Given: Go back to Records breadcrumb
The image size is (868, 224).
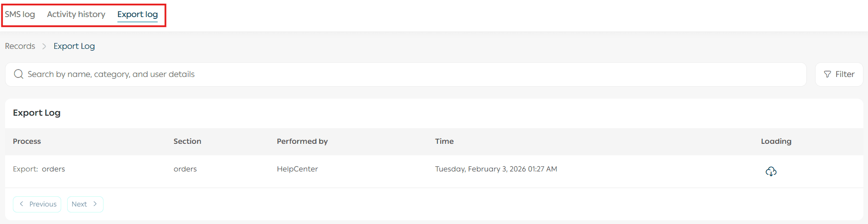Looking at the screenshot, I should coord(20,46).
